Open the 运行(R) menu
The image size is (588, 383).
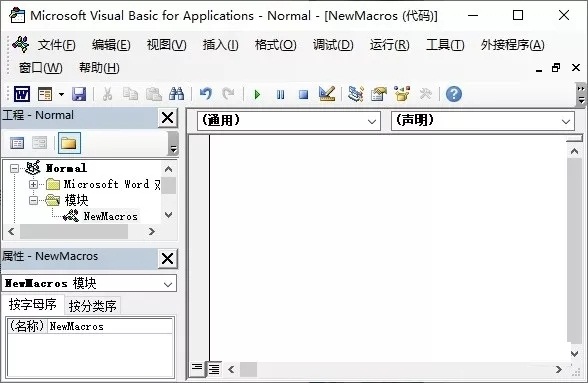click(389, 45)
